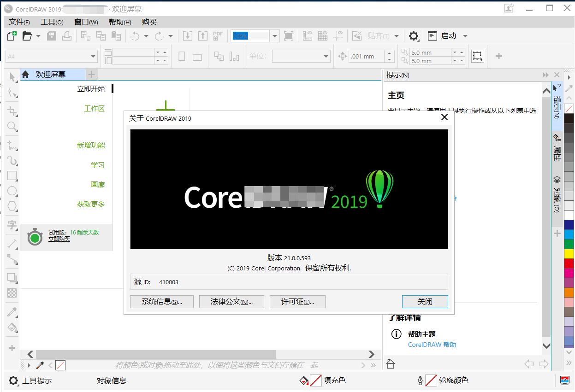Select the Text tool
Screen dimensions: 575x392
[x=11, y=225]
